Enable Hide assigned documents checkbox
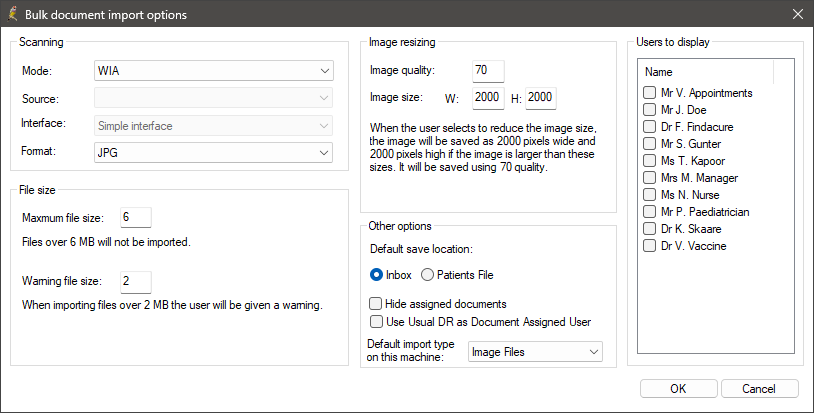Image resolution: width=814 pixels, height=413 pixels. (376, 304)
